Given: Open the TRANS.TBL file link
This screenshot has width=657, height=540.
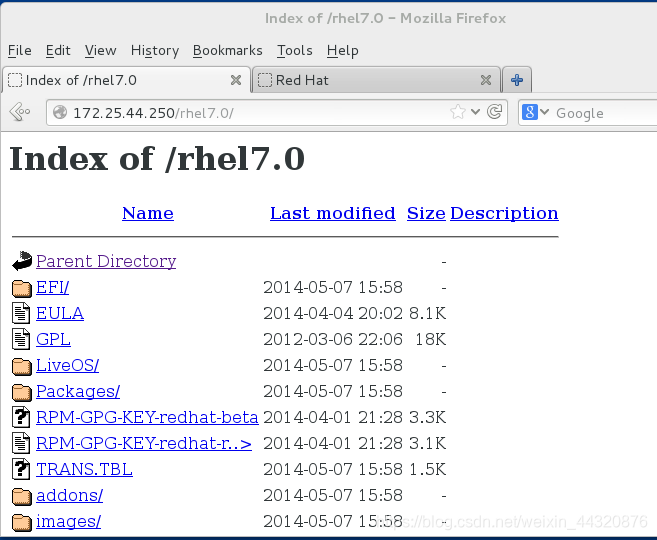Looking at the screenshot, I should 84,469.
